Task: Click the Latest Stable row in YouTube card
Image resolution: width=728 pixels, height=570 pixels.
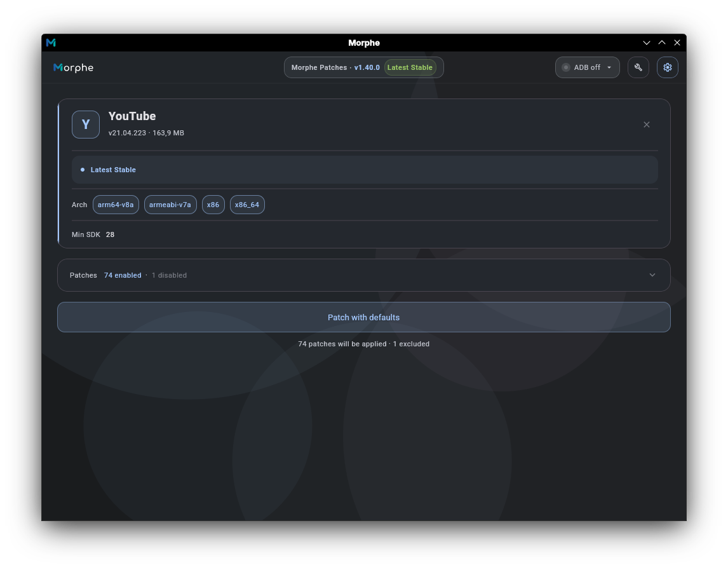Action: [365, 170]
